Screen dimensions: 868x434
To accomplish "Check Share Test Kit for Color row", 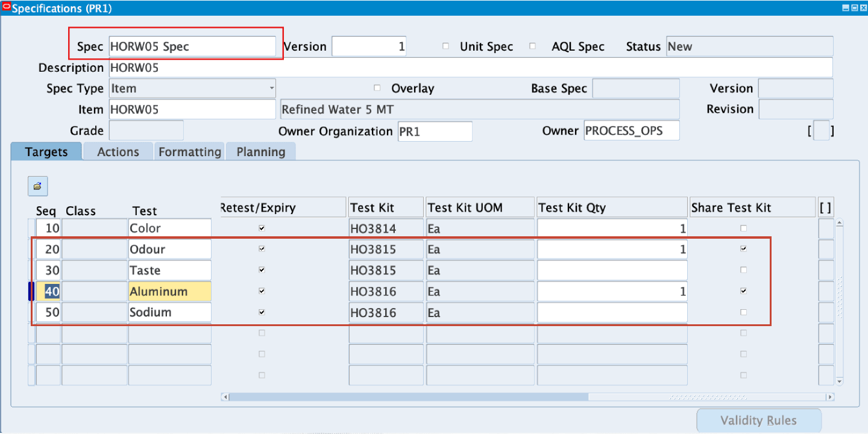I will pos(743,228).
